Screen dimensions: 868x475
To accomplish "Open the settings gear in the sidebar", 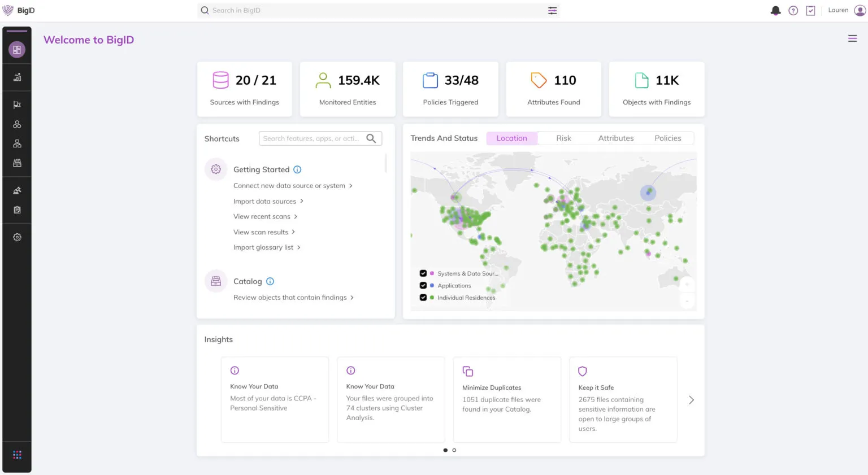I will (x=17, y=237).
